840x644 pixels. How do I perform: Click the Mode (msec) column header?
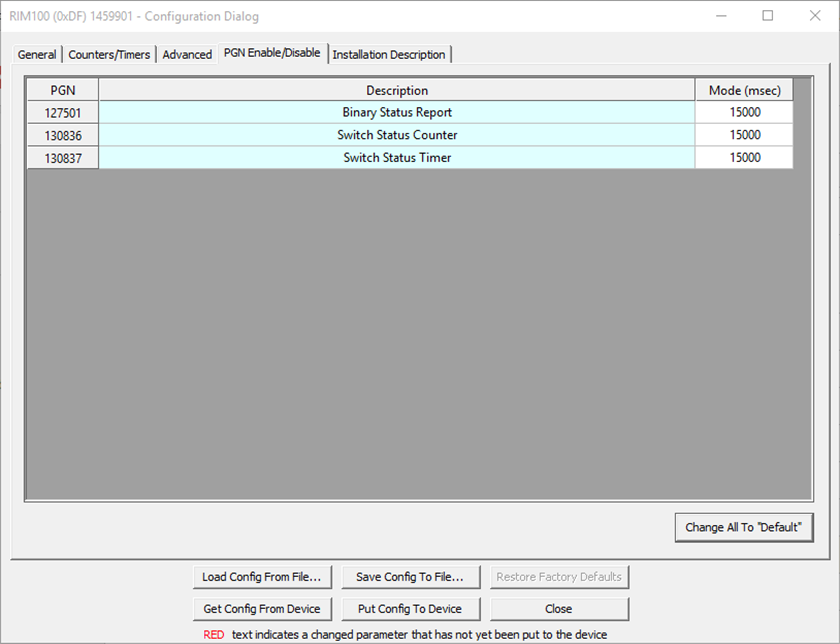tap(744, 91)
